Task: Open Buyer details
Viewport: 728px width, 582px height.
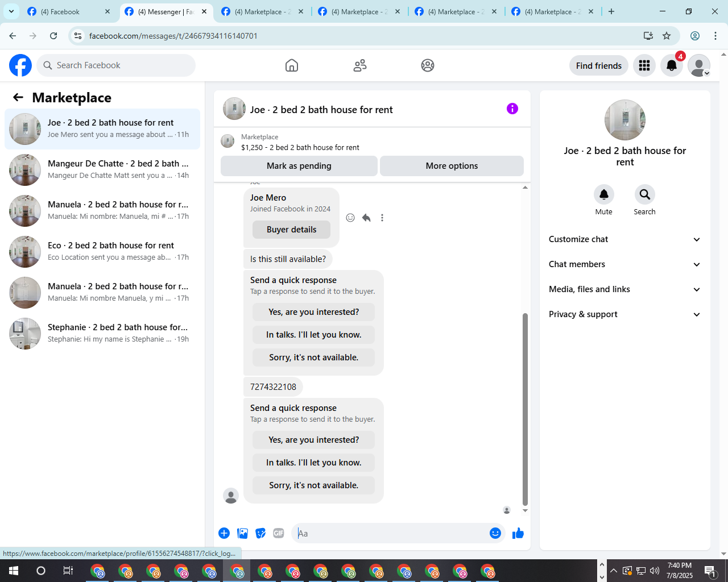Action: click(x=292, y=230)
